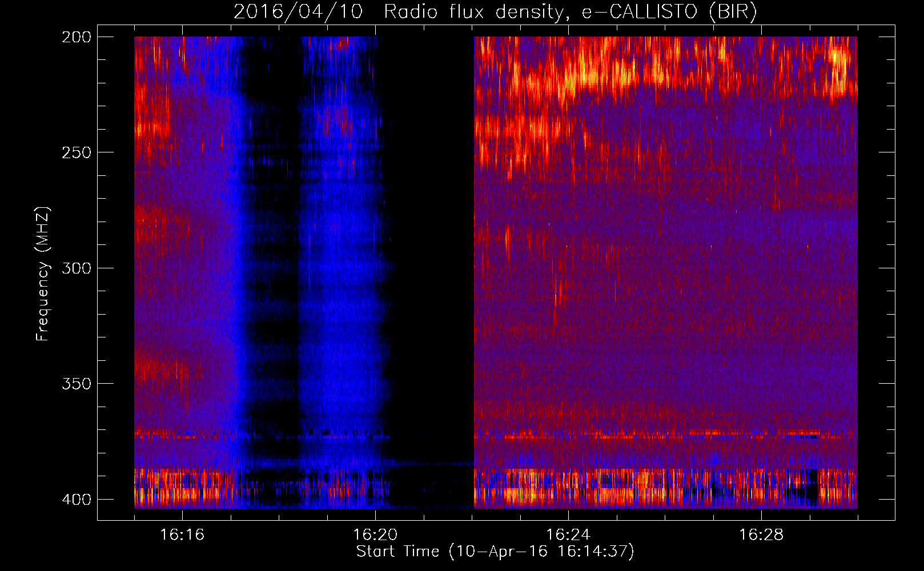Screen dimensions: 924x571
Task: Click the 16:16 time tick label
Action: coord(182,534)
